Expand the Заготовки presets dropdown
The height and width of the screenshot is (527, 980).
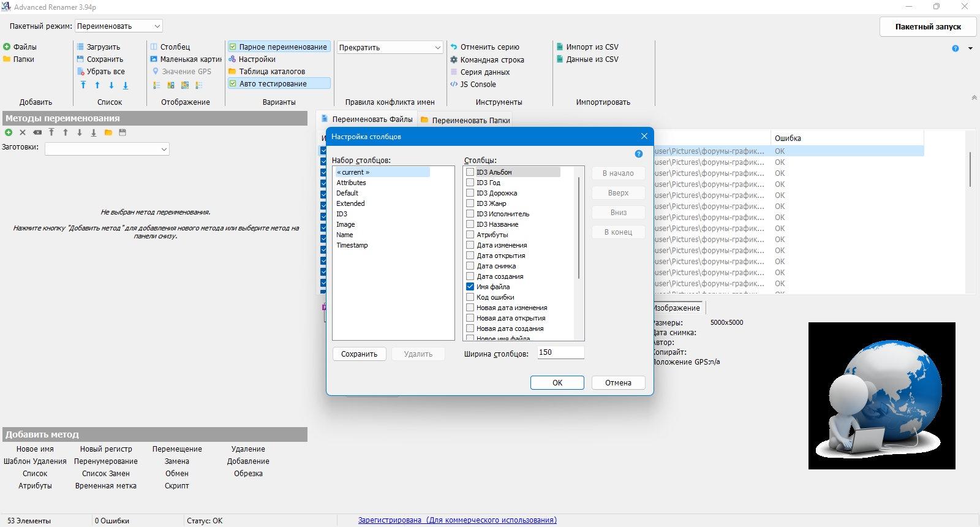(107, 149)
